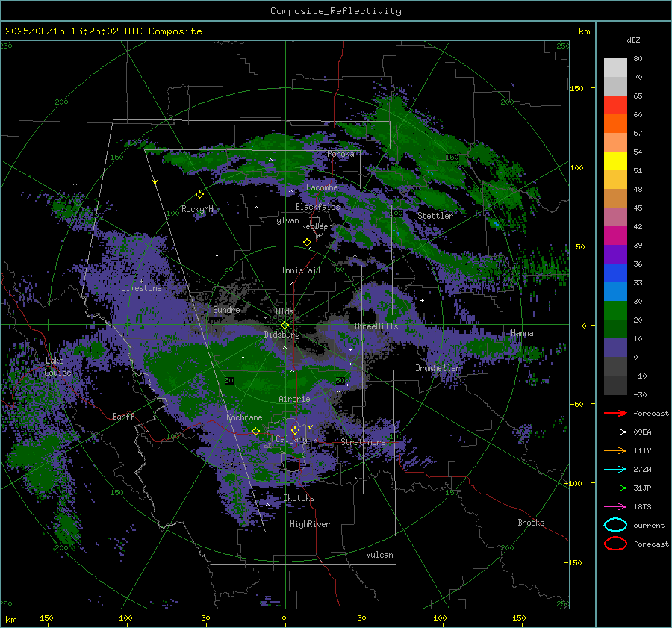Pick the magenta 42 dBZ swatch
The height and width of the screenshot is (628, 672).
tap(615, 236)
